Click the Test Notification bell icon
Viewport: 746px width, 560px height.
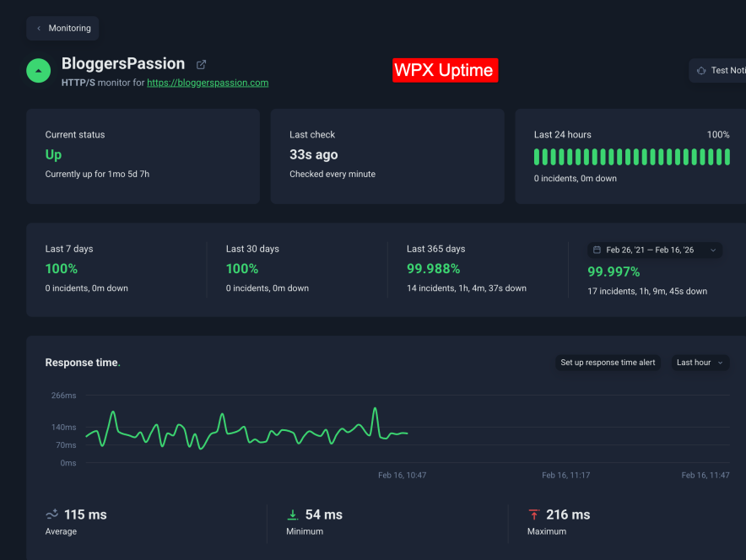(x=701, y=71)
